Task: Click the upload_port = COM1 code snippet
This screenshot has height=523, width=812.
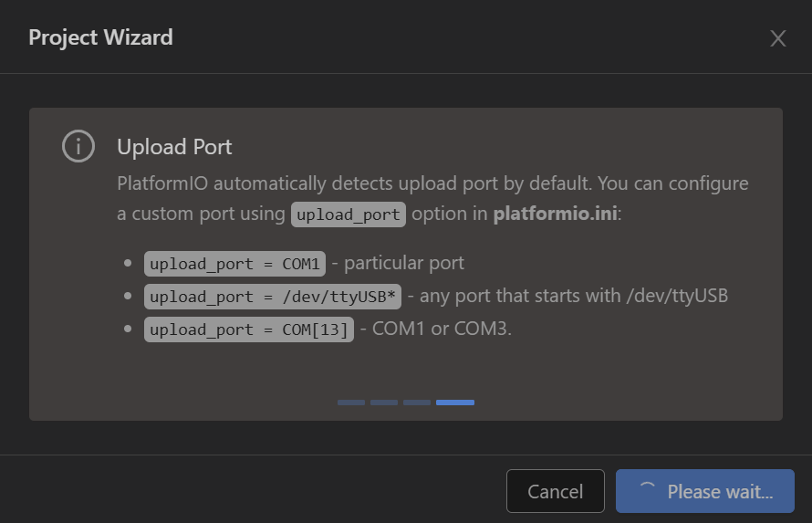Action: (234, 264)
